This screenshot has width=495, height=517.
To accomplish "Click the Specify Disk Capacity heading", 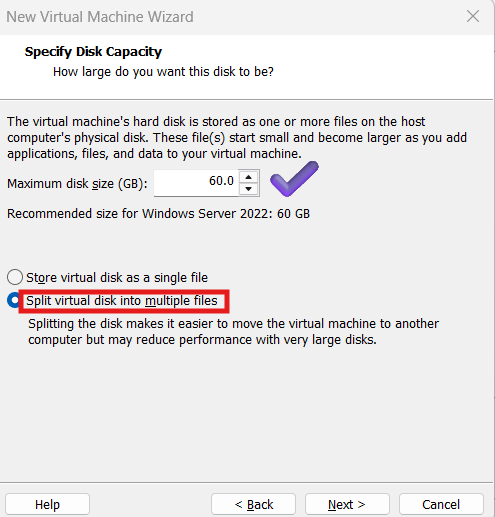I will click(93, 52).
